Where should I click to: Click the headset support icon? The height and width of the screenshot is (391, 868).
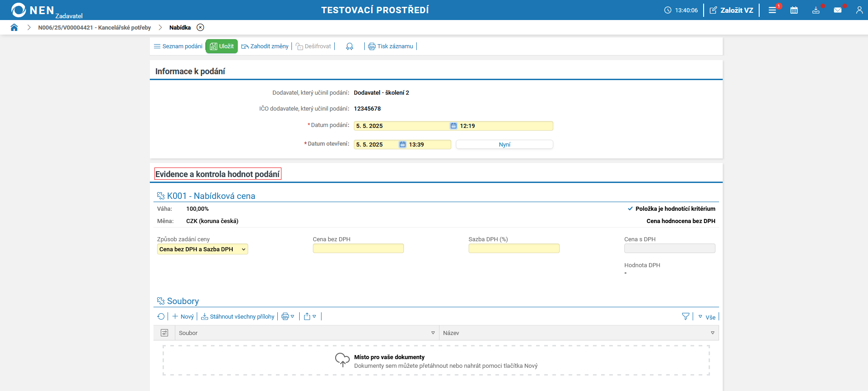(x=349, y=46)
